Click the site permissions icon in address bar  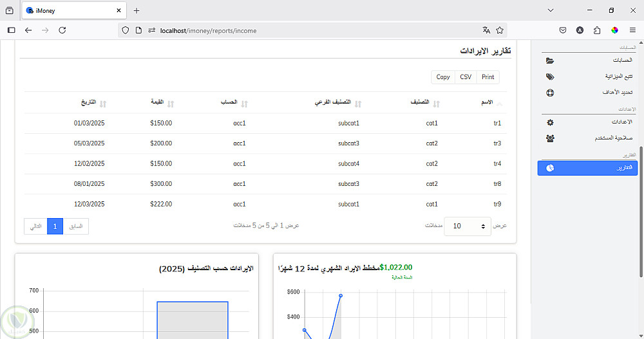[x=151, y=30]
